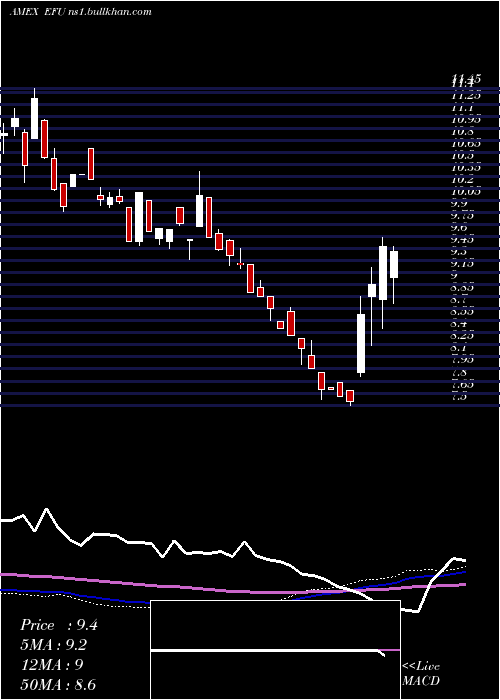
Task: Click the 'Price : 9.4' readout
Action: pos(58,625)
